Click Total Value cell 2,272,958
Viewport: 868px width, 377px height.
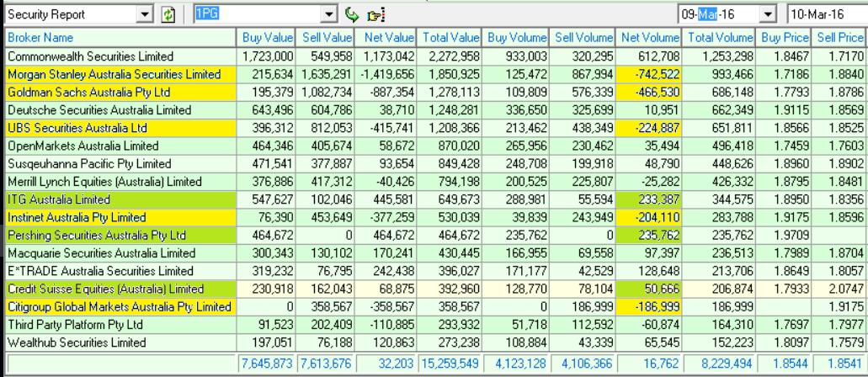(x=450, y=56)
